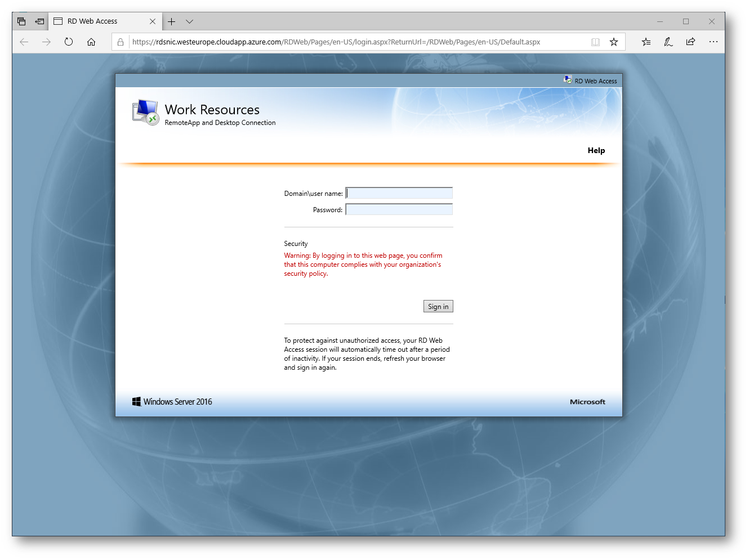The width and height of the screenshot is (749, 560).
Task: Click the RD Web Access header icon
Action: [x=568, y=80]
